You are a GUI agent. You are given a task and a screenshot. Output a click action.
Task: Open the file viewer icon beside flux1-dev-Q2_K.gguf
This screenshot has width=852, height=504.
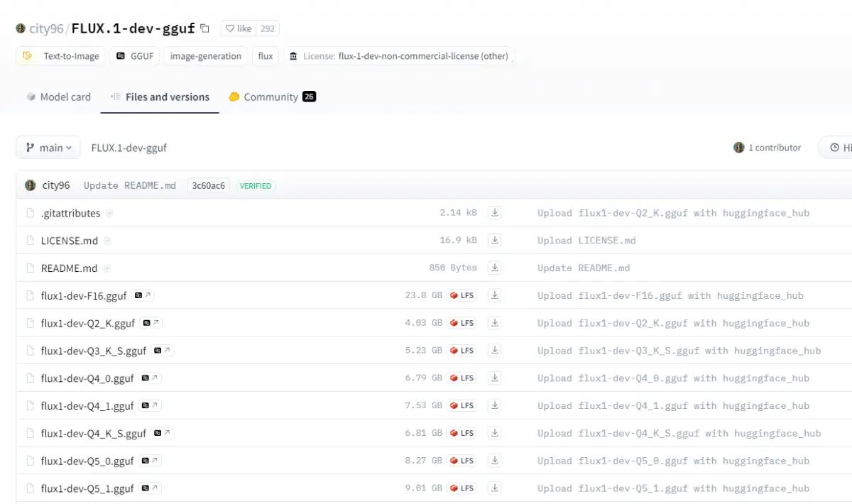(151, 323)
